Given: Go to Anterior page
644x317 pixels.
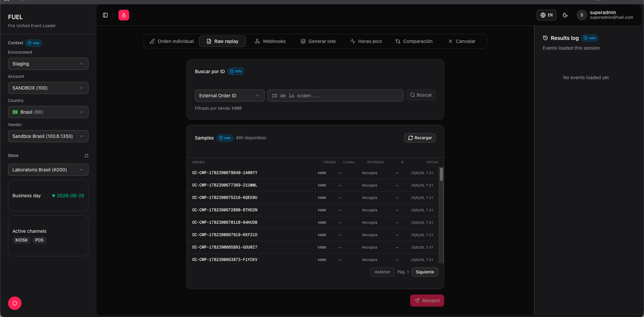Looking at the screenshot, I should pos(382,272).
